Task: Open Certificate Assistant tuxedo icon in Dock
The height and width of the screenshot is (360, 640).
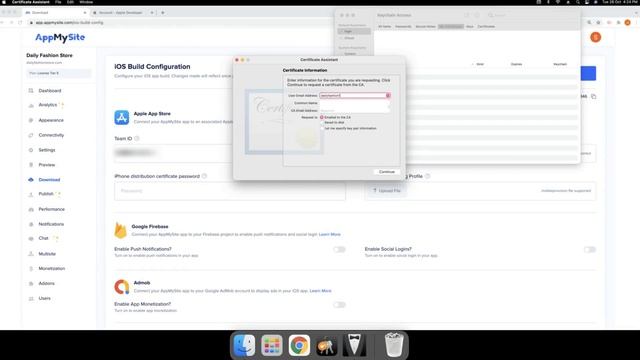Action: 354,345
